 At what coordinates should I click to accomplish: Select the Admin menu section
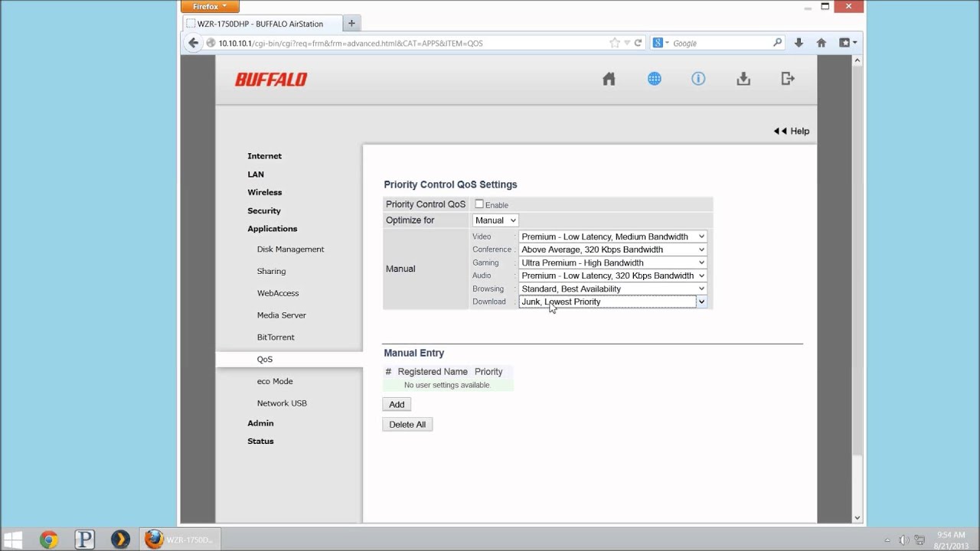point(260,423)
